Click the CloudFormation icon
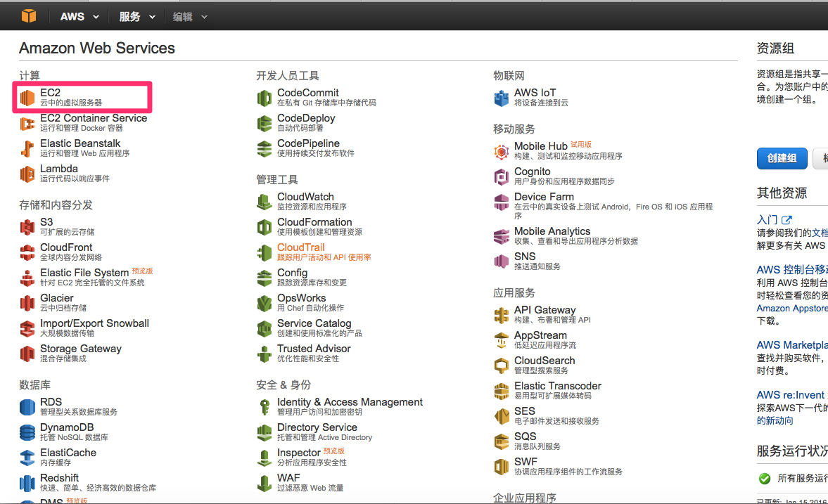The width and height of the screenshot is (828, 504). click(265, 227)
